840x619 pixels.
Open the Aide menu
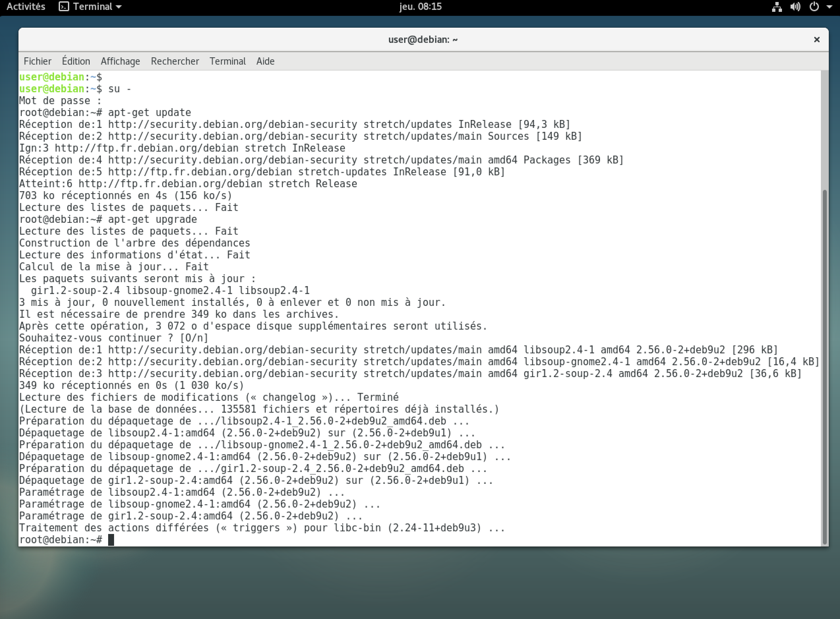pyautogui.click(x=265, y=61)
